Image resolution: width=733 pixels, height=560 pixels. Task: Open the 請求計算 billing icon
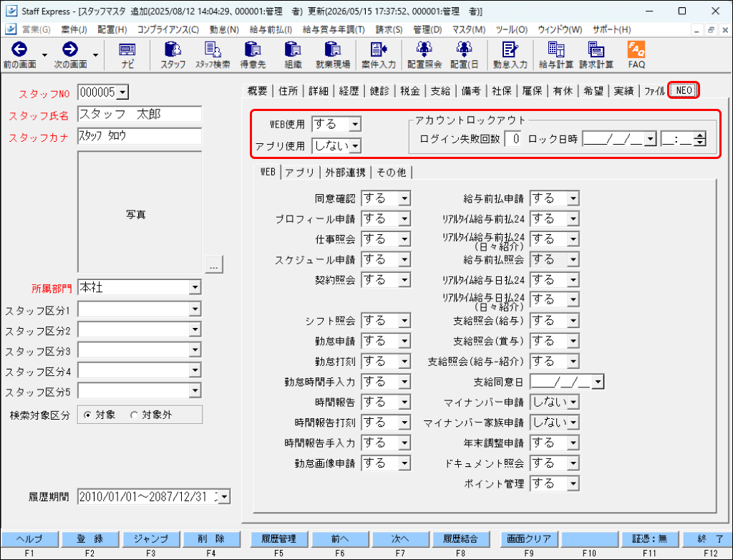coord(596,55)
